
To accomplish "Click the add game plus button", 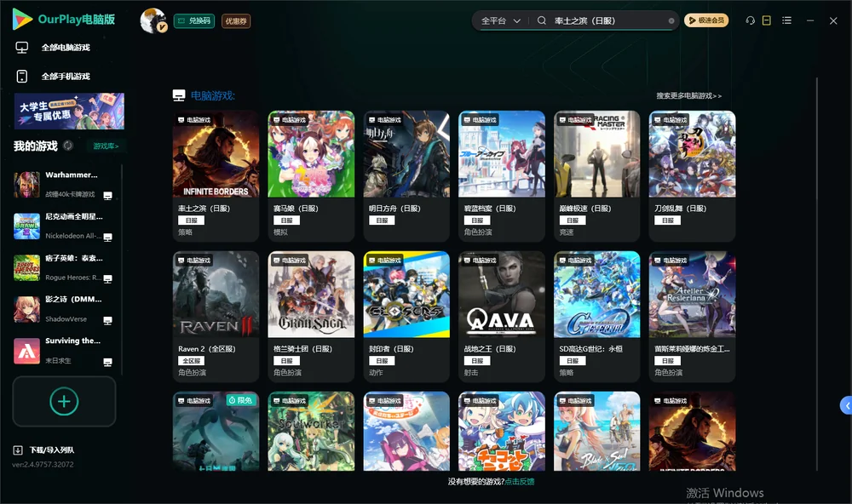I will 64,401.
